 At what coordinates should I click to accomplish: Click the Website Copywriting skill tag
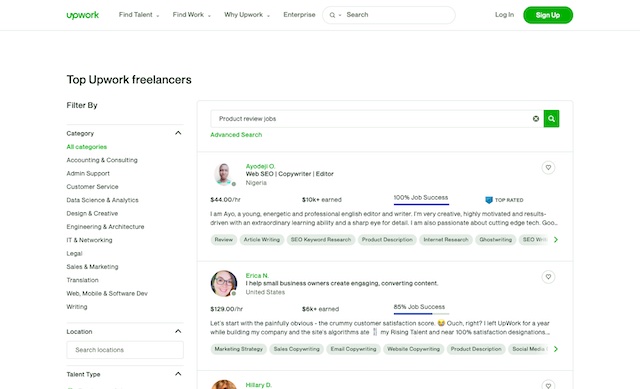413,349
